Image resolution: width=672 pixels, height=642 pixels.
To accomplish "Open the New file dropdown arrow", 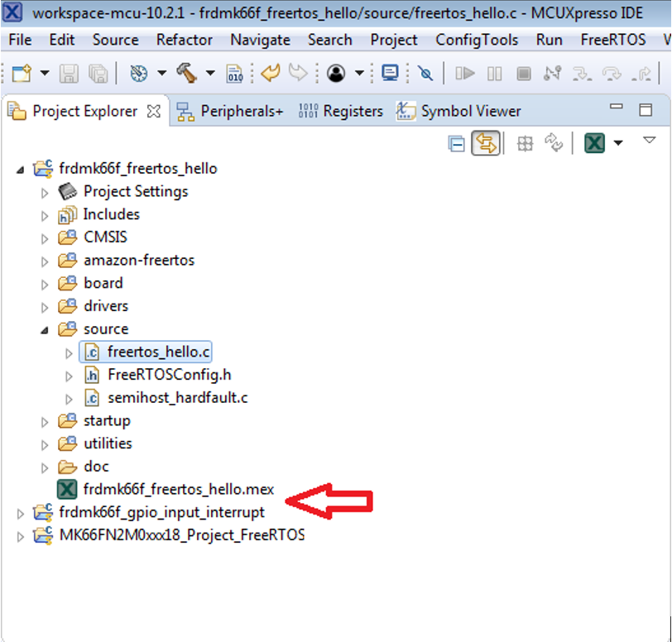I will click(x=45, y=73).
